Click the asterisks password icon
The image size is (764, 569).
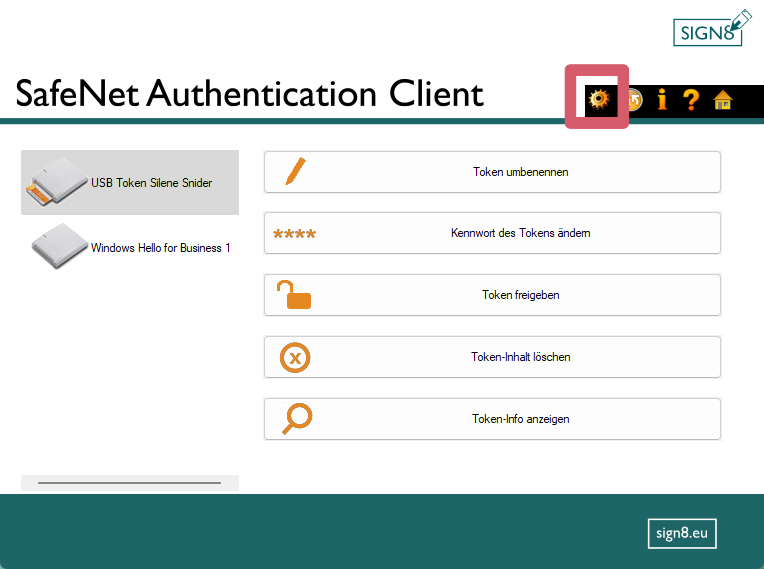[294, 234]
